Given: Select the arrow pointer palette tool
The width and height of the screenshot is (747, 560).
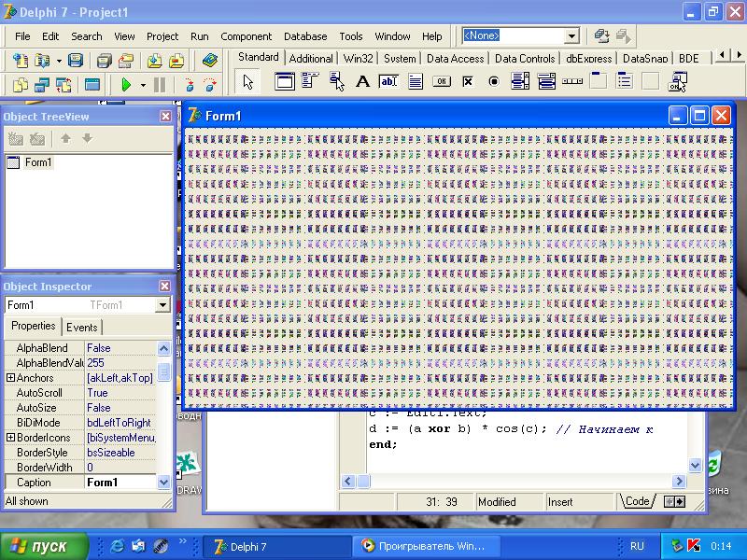Looking at the screenshot, I should 247,81.
